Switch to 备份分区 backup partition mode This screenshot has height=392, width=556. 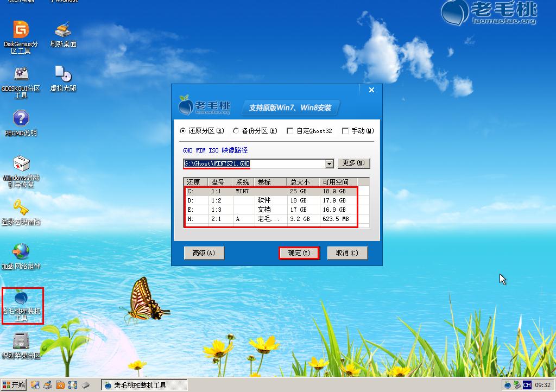[x=236, y=130]
